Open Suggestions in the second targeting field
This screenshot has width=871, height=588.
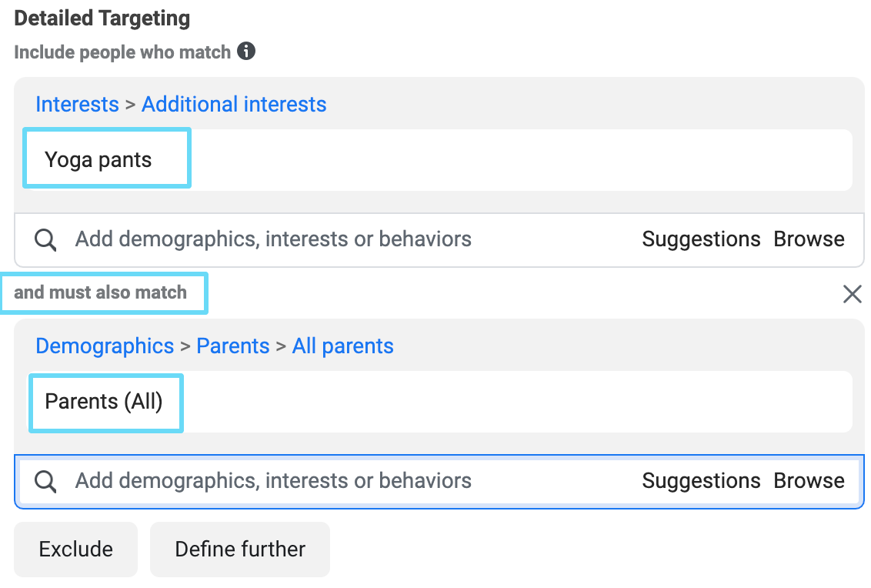pyautogui.click(x=701, y=481)
